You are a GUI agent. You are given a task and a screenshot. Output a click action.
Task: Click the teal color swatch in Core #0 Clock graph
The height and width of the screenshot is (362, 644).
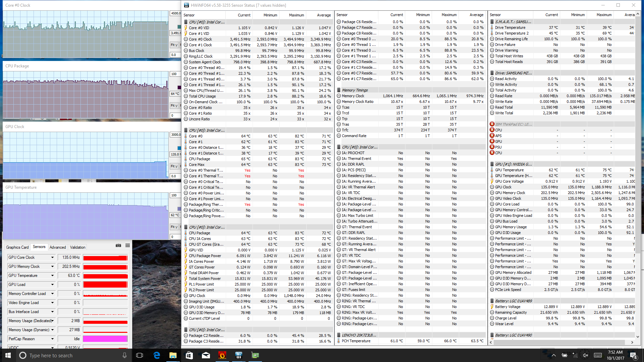tap(179, 27)
